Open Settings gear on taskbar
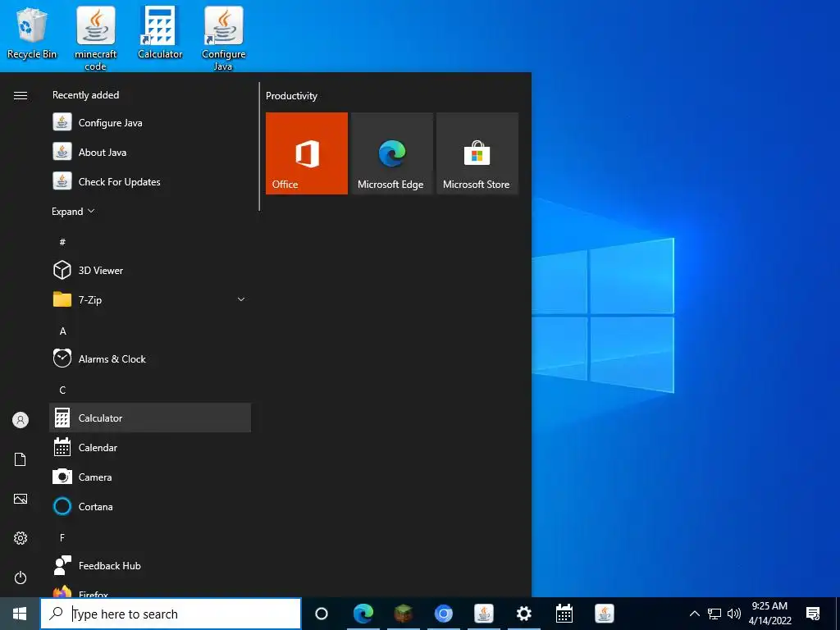 524,614
